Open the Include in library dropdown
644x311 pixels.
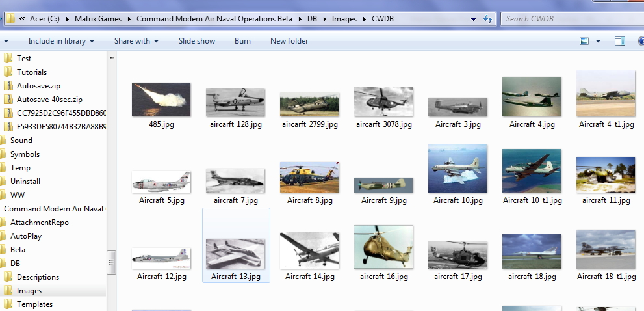coord(61,41)
